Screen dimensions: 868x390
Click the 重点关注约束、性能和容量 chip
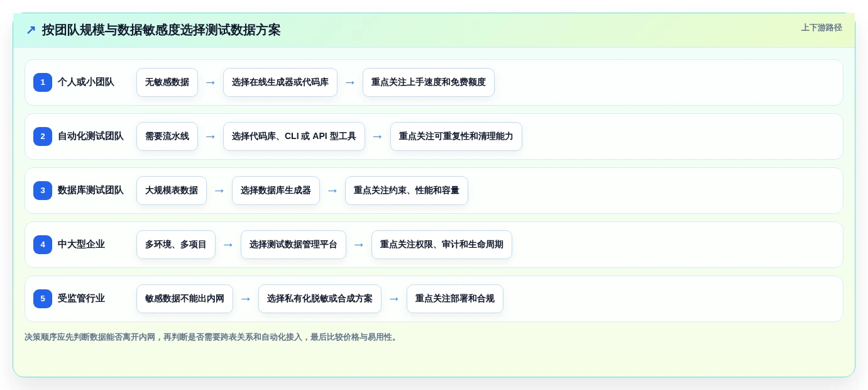click(x=407, y=191)
